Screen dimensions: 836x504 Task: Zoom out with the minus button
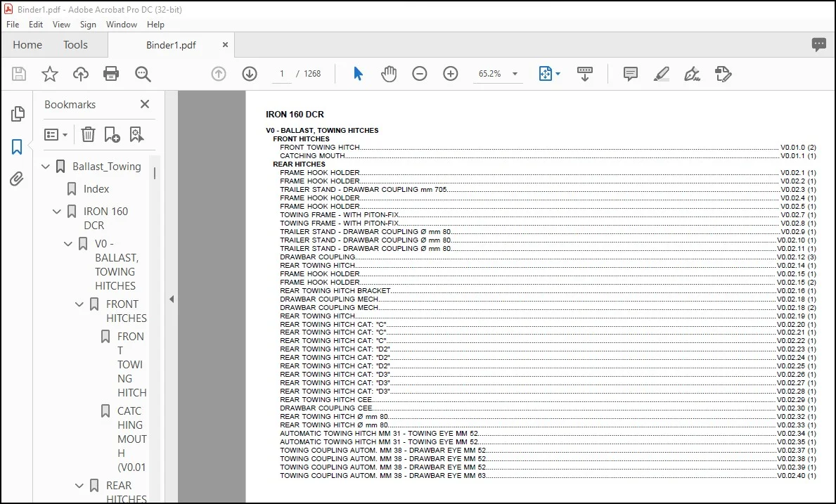(x=420, y=74)
